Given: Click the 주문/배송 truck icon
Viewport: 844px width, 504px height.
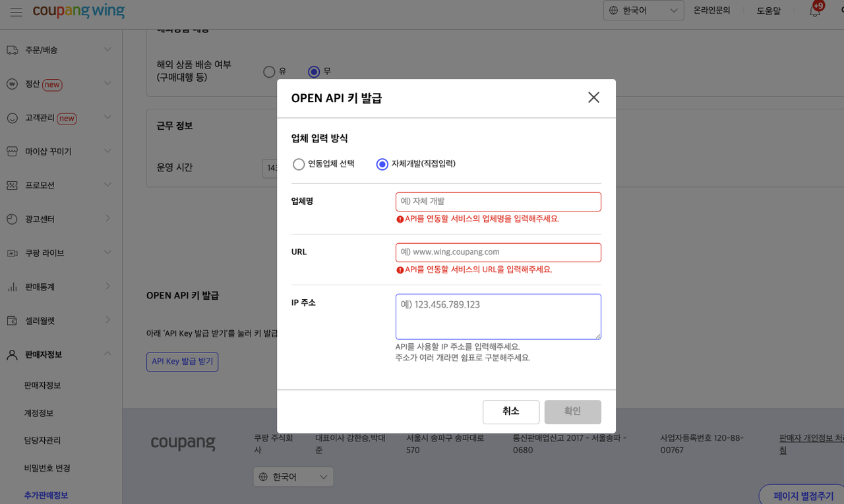Looking at the screenshot, I should coord(12,50).
